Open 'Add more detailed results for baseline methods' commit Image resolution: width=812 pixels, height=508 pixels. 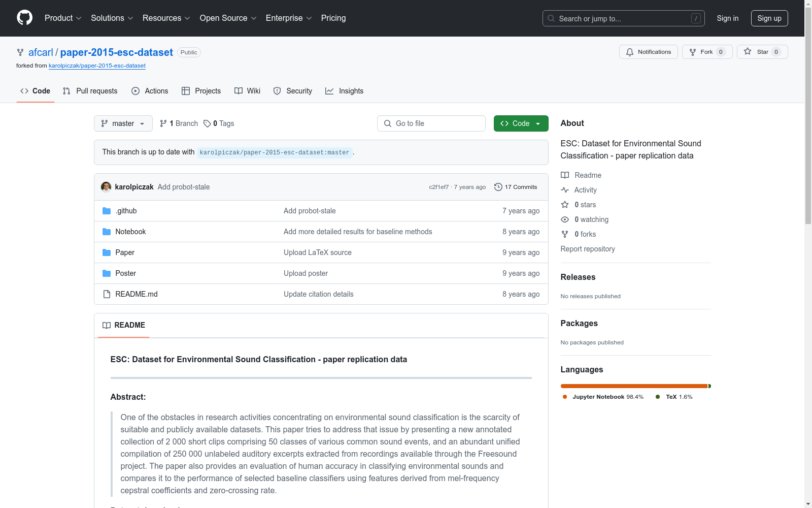(358, 232)
